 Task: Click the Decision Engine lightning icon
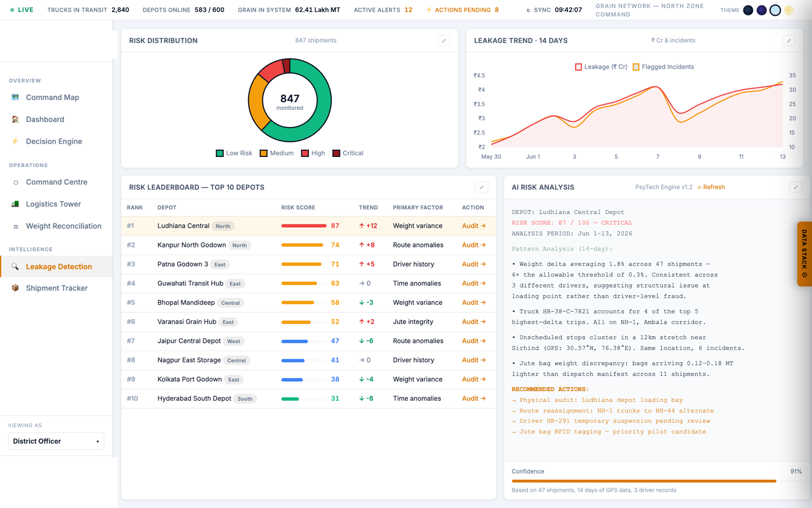point(15,141)
